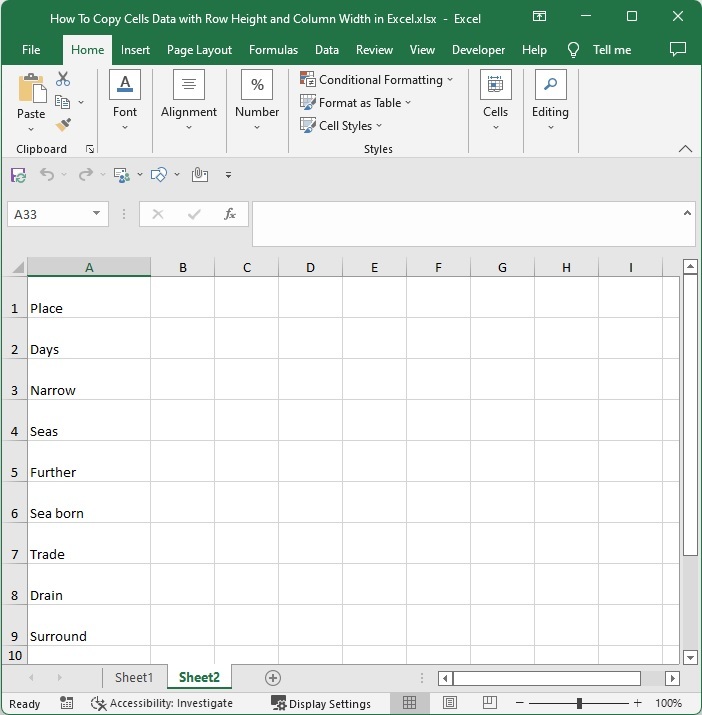Open the Font group icon
Image resolution: width=702 pixels, height=715 pixels.
[x=125, y=84]
